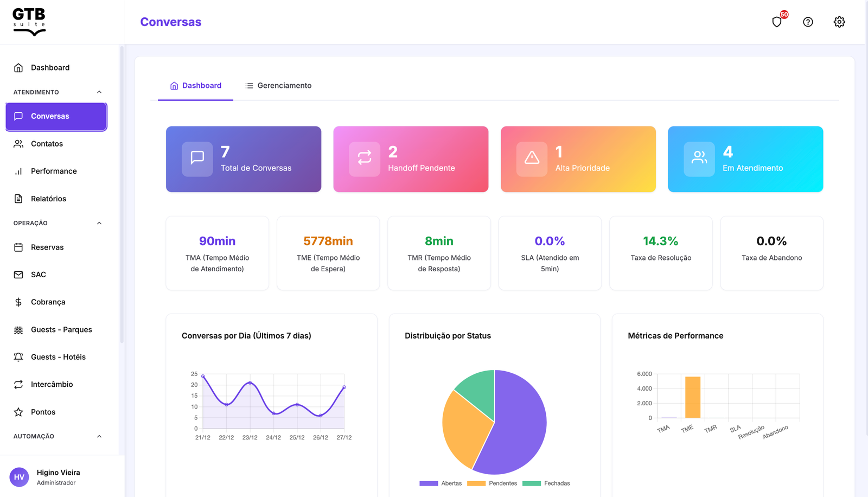Open the settings gear icon
The width and height of the screenshot is (868, 497).
tap(839, 22)
